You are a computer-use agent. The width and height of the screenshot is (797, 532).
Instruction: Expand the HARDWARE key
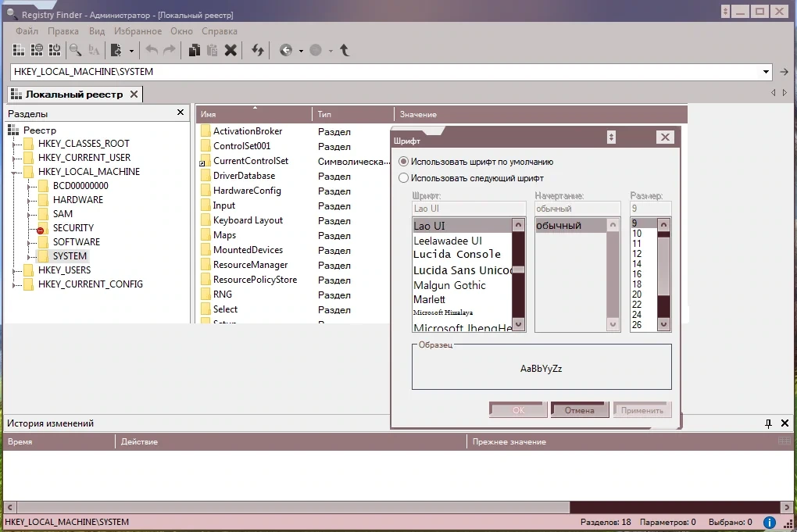click(x=29, y=201)
